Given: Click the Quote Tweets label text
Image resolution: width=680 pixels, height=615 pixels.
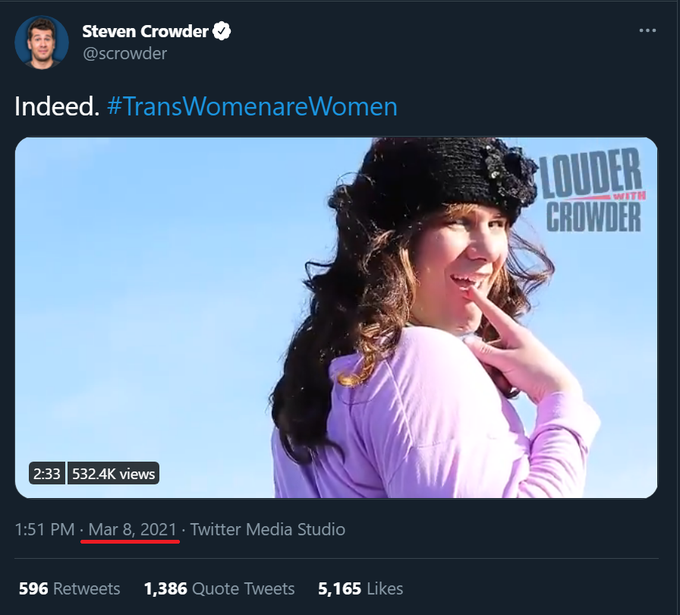Looking at the screenshot, I should click(x=243, y=589).
